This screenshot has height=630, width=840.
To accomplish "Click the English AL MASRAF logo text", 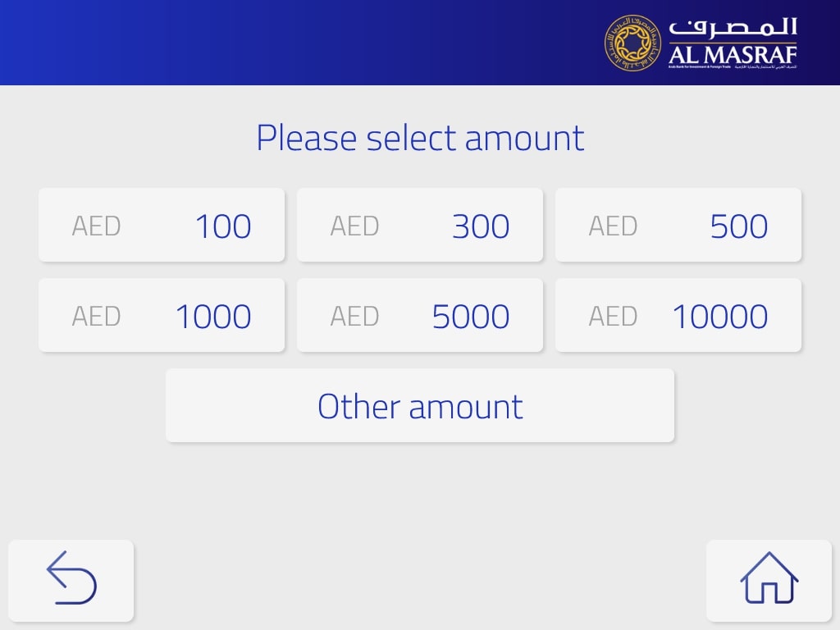I will (733, 55).
